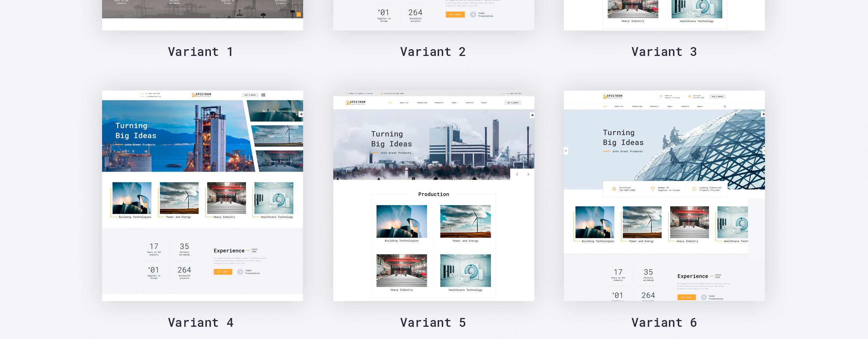Open Contacts menu item in Variant 6
This screenshot has height=339, width=868.
pyautogui.click(x=685, y=106)
